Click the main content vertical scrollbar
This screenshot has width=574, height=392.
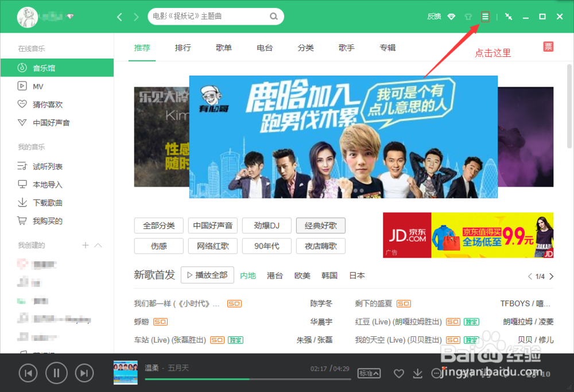coord(569,106)
